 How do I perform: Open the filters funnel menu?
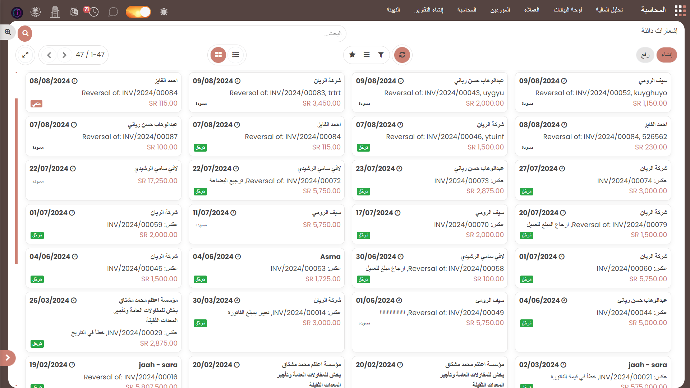click(x=381, y=55)
